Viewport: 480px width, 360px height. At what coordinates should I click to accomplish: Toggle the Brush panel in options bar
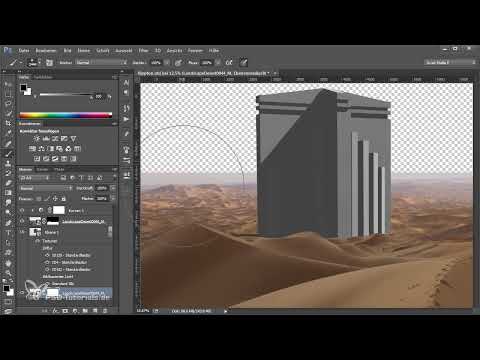tap(49, 63)
